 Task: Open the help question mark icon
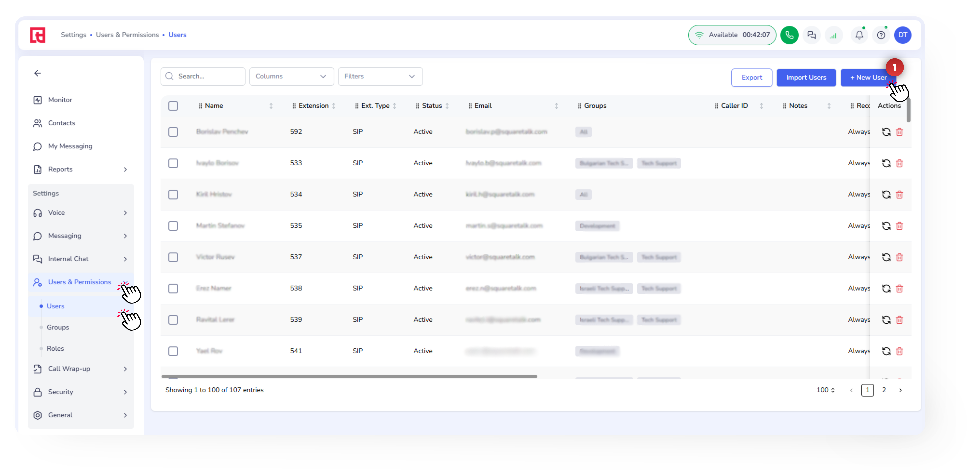point(881,35)
